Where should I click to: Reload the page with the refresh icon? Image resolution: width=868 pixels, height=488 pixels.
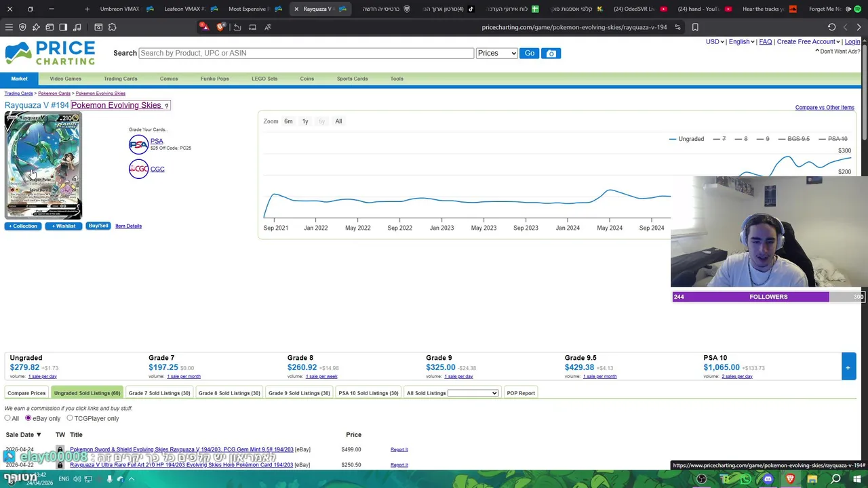click(832, 27)
